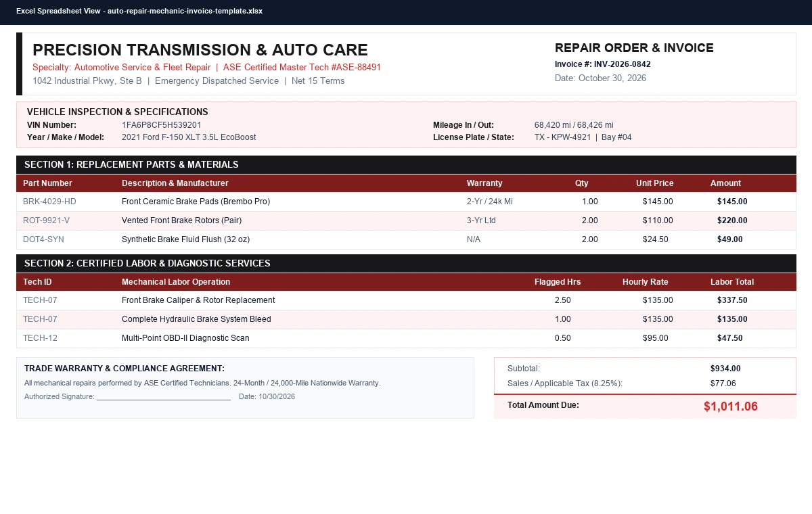The width and height of the screenshot is (812, 514).
Task: Select the 3-Yr Ltd warranty cell
Action: tap(481, 220)
